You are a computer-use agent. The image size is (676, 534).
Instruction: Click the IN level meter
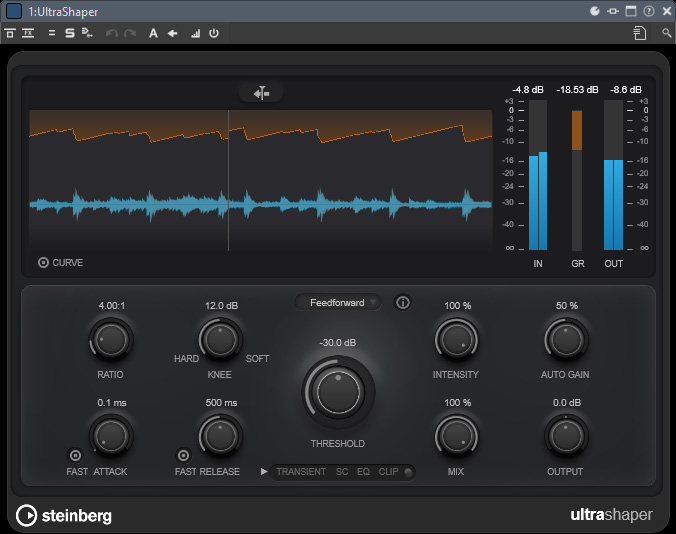click(538, 175)
